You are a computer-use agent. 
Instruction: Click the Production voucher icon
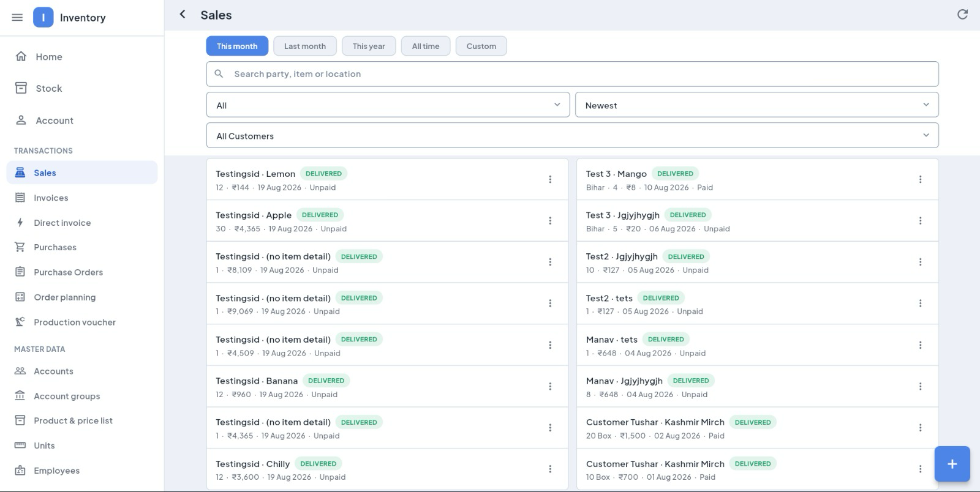pyautogui.click(x=20, y=322)
